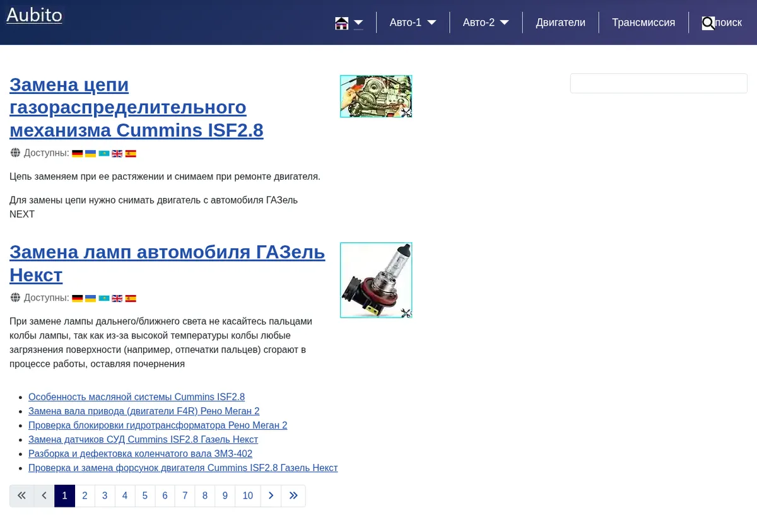Image resolution: width=757 pixels, height=532 pixels.
Task: Go to last page double-arrow
Action: tap(293, 496)
